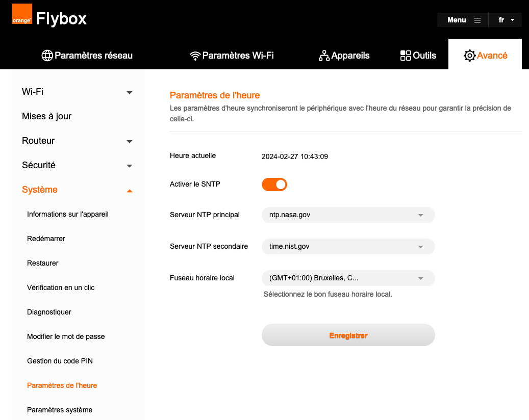Open the Serveur NTP secondaire dropdown
Screen dimensions: 529x420
click(x=348, y=246)
